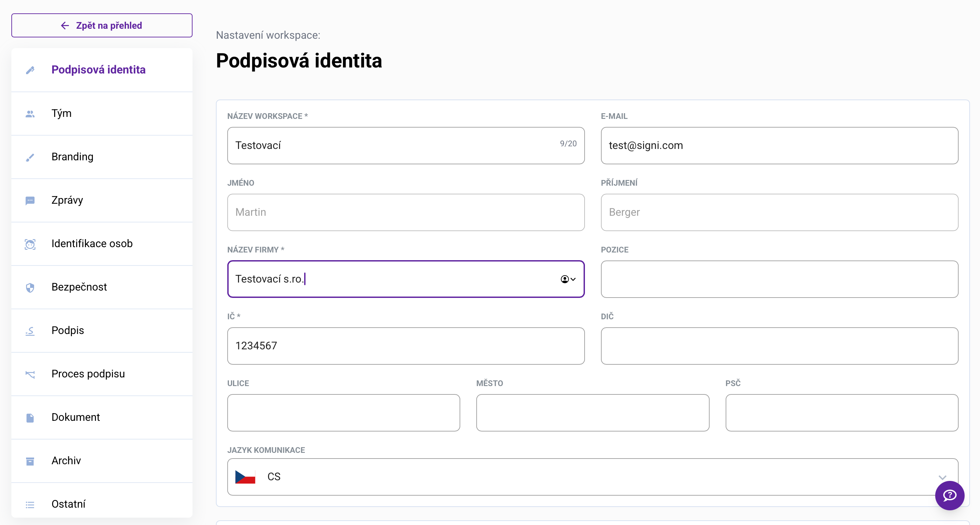Focus the IČ number field
This screenshot has width=980, height=525.
[x=405, y=346]
